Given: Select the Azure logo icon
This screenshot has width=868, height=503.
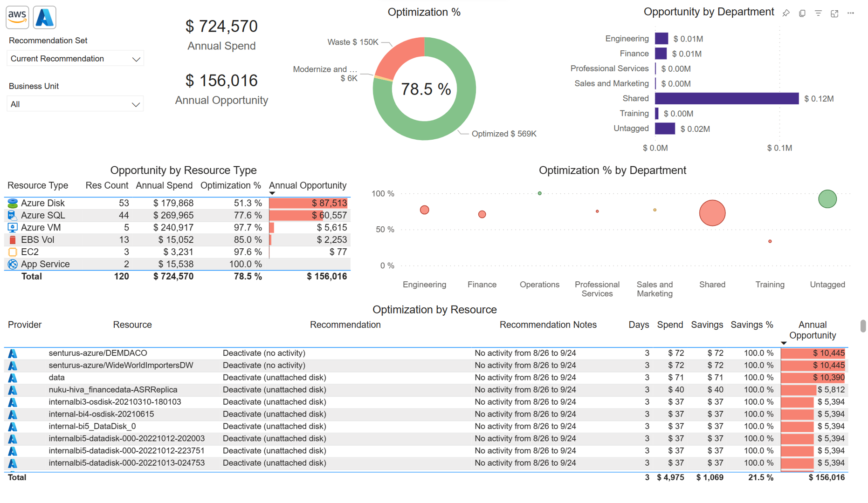Looking at the screenshot, I should [44, 17].
